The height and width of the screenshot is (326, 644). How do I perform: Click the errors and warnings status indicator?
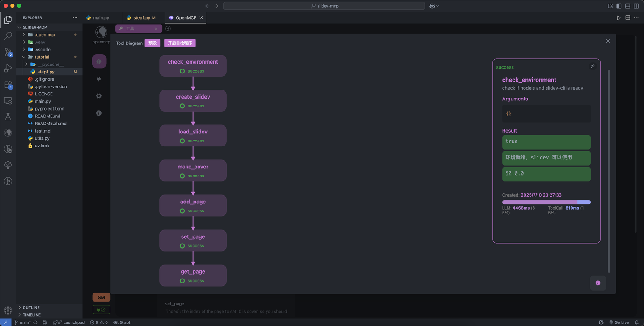(99, 322)
